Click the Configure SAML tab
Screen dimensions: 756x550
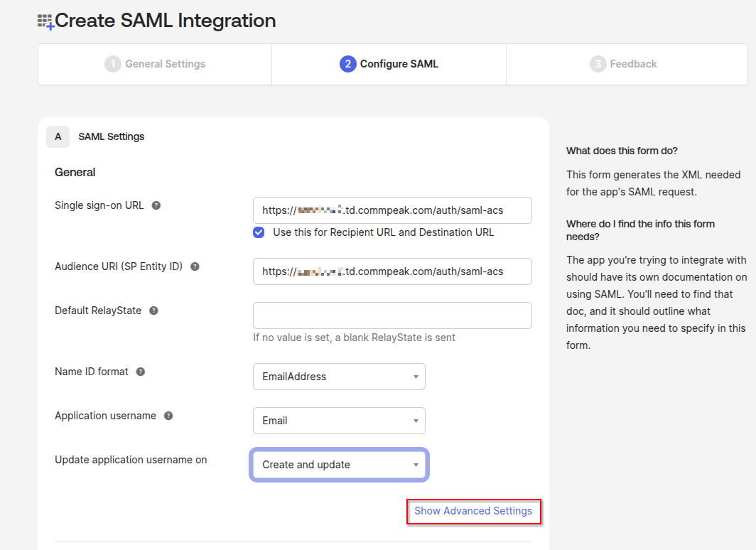tap(389, 63)
